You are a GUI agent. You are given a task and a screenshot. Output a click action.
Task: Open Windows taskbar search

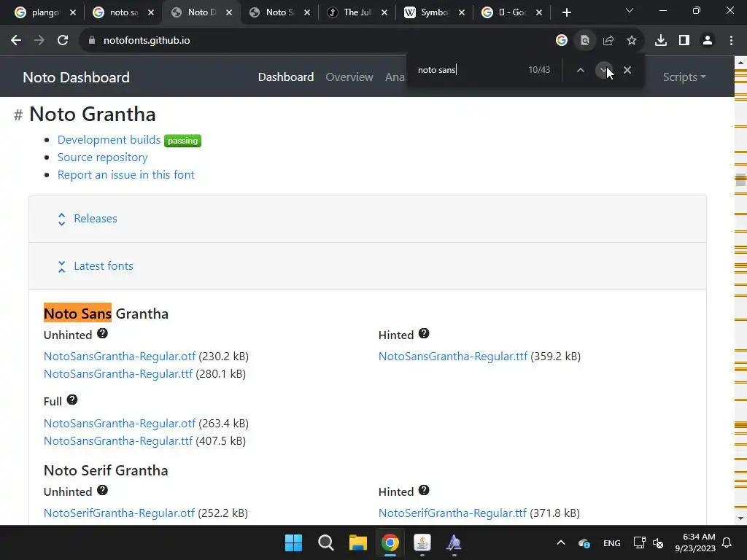point(326,542)
